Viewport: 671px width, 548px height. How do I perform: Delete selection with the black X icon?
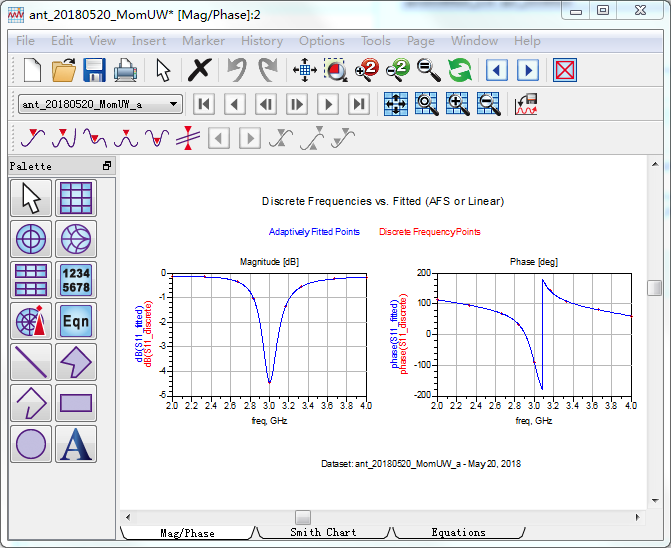[199, 70]
